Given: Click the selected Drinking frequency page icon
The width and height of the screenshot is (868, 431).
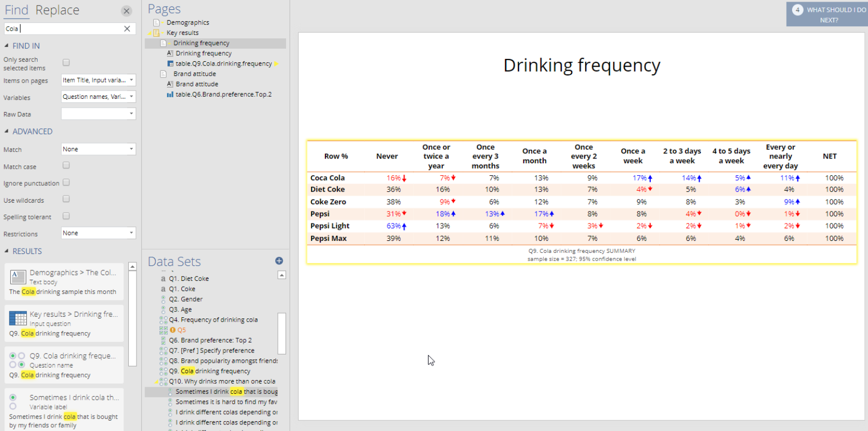Looking at the screenshot, I should click(163, 43).
